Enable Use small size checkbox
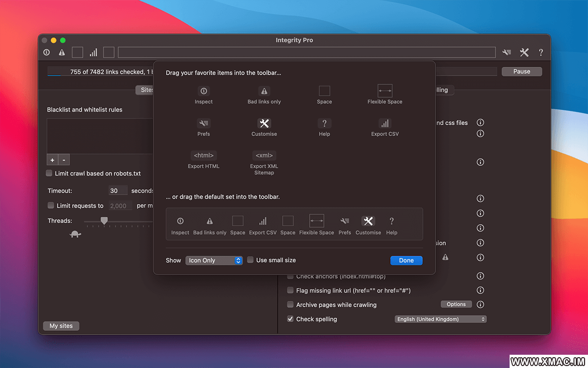This screenshot has width=588, height=368. coord(250,260)
